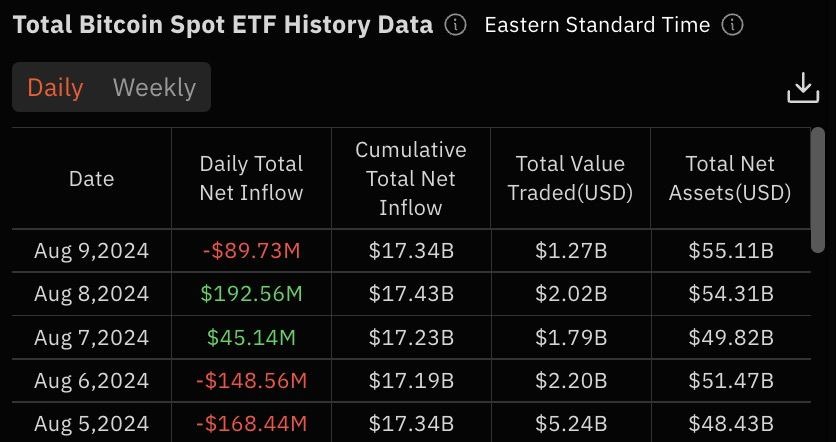Click info icon next to Eastern Standard Time
Screen dimensions: 836x442
(x=732, y=25)
